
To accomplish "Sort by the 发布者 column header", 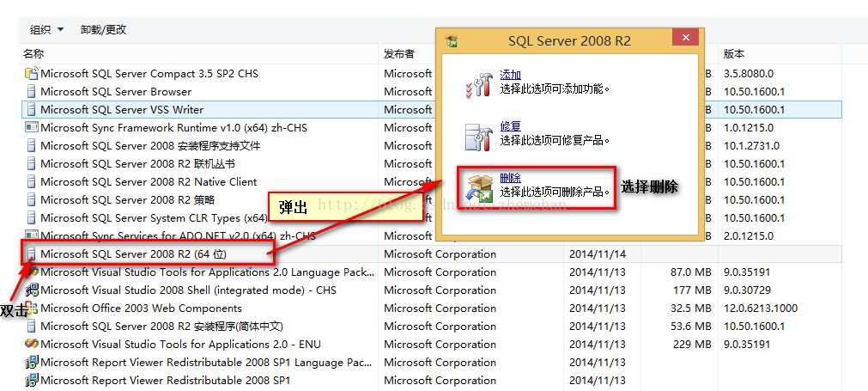I will pyautogui.click(x=399, y=54).
